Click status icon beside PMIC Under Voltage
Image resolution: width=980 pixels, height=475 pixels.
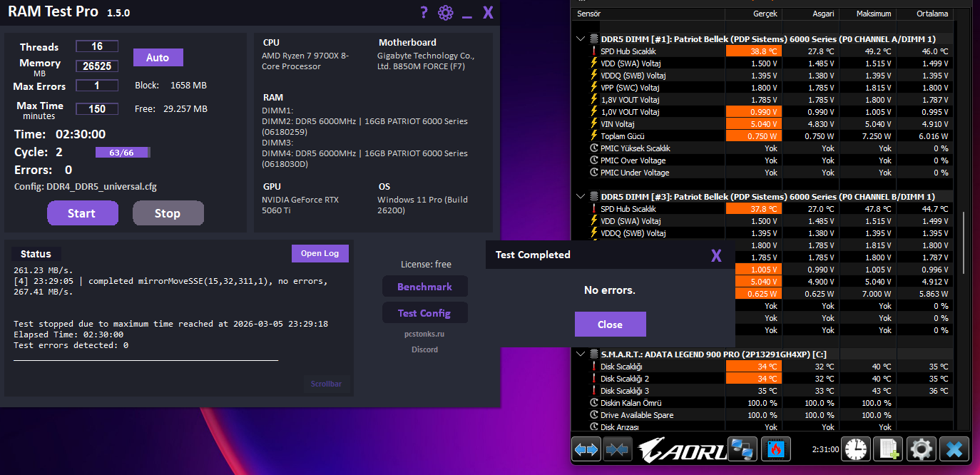[x=594, y=173]
